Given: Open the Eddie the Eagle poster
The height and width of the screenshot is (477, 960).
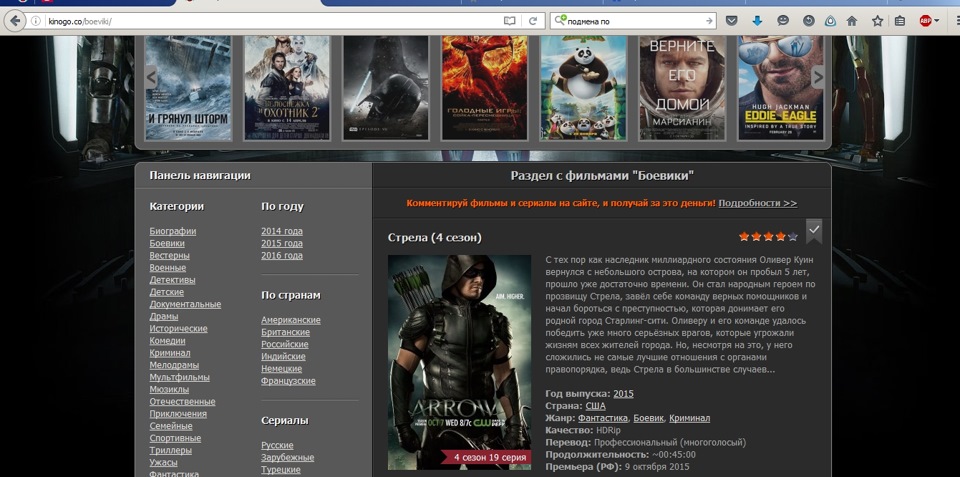Looking at the screenshot, I should pyautogui.click(x=781, y=88).
